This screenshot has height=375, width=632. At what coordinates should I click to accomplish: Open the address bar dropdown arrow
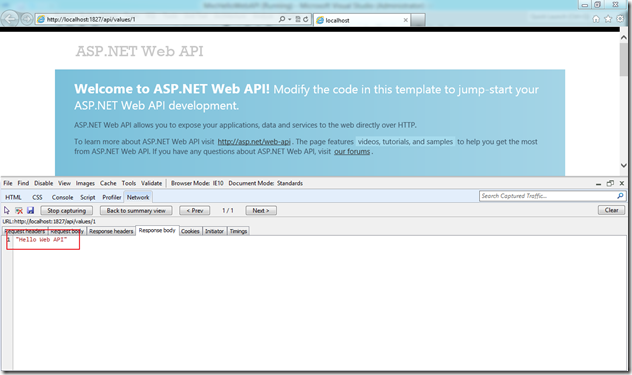click(289, 19)
